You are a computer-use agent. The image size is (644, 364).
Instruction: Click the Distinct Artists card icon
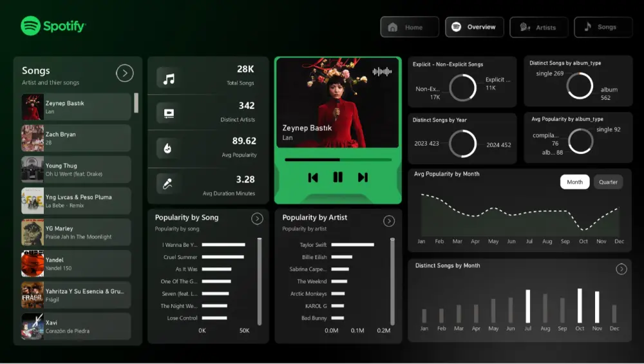click(168, 113)
